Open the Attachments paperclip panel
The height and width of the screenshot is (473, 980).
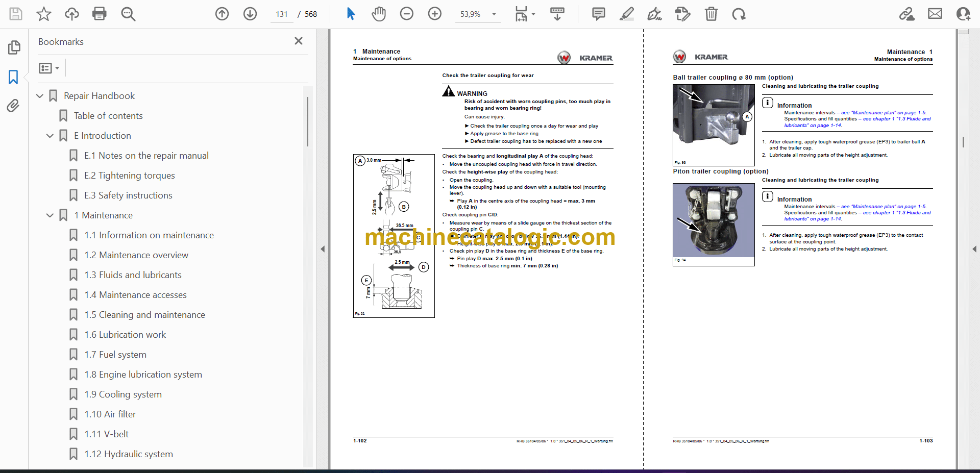13,106
